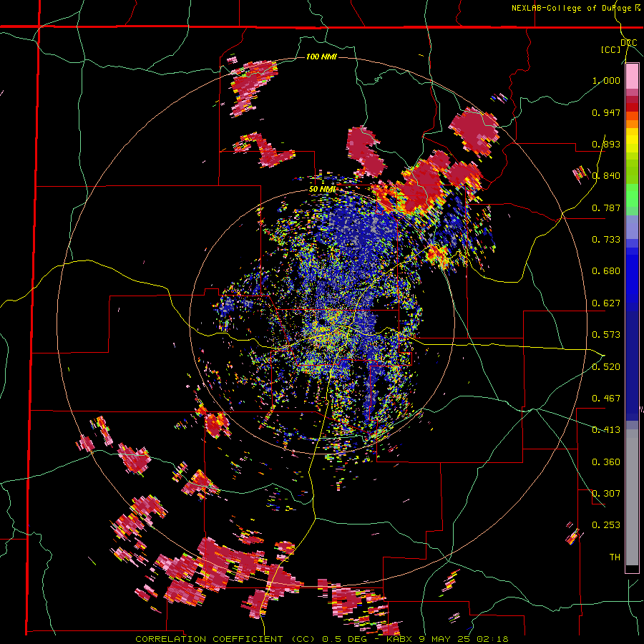Click the 0.787 legend value

pyautogui.click(x=606, y=208)
